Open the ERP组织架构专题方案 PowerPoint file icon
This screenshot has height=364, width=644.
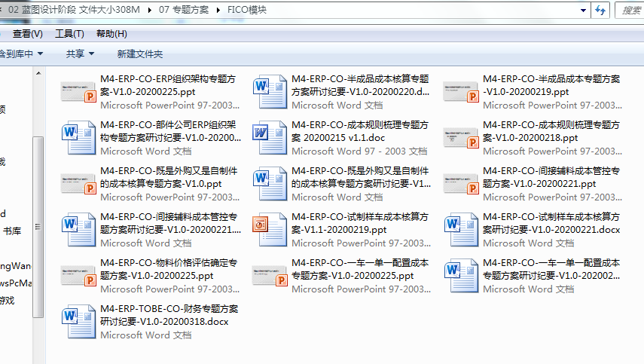(79, 92)
